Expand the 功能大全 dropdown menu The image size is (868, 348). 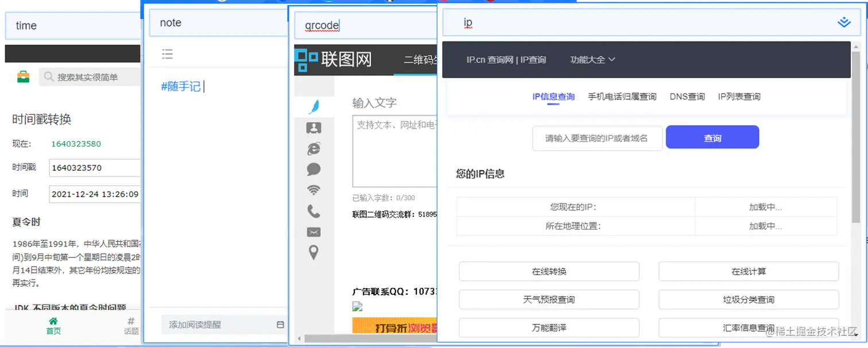[x=592, y=60]
